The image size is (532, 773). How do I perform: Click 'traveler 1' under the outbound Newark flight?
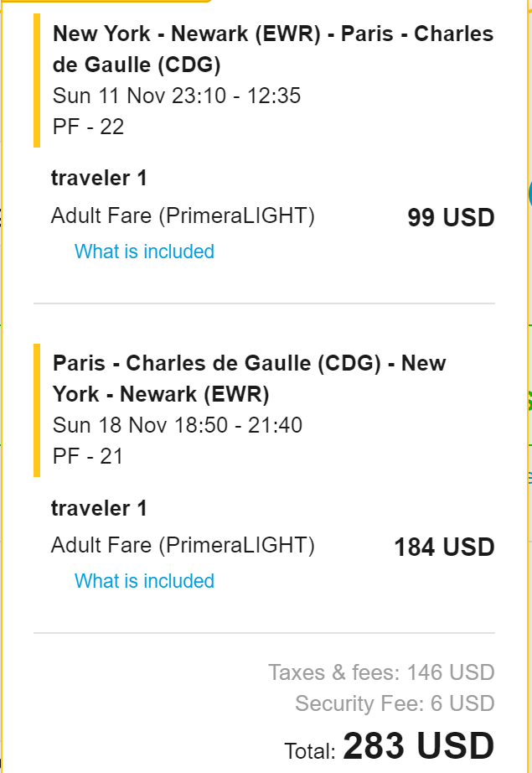click(x=99, y=179)
